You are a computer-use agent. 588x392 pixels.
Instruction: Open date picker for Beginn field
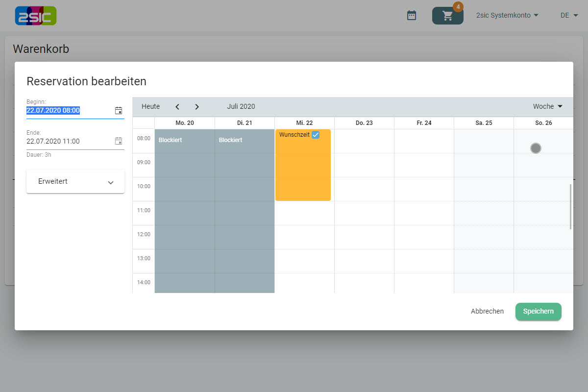(119, 111)
